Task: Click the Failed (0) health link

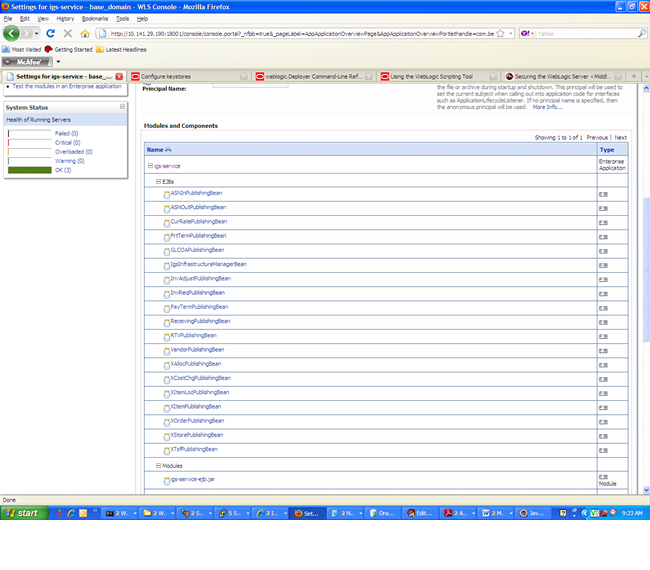Action: point(66,133)
